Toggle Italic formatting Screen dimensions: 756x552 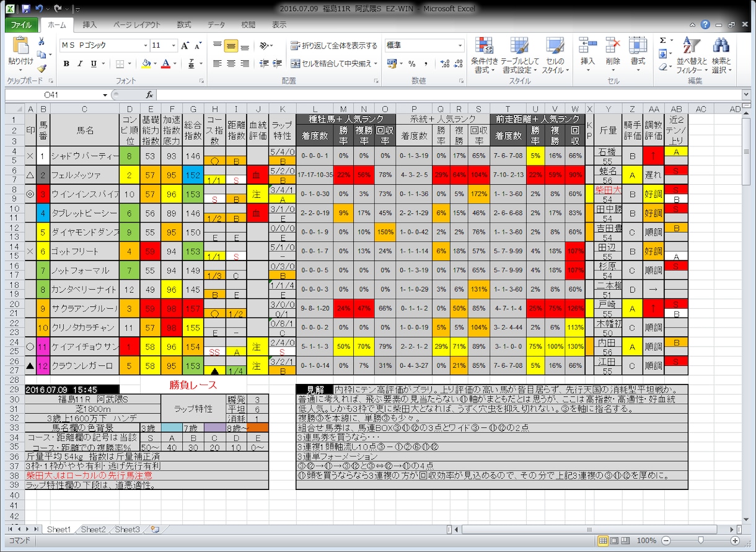tap(80, 64)
